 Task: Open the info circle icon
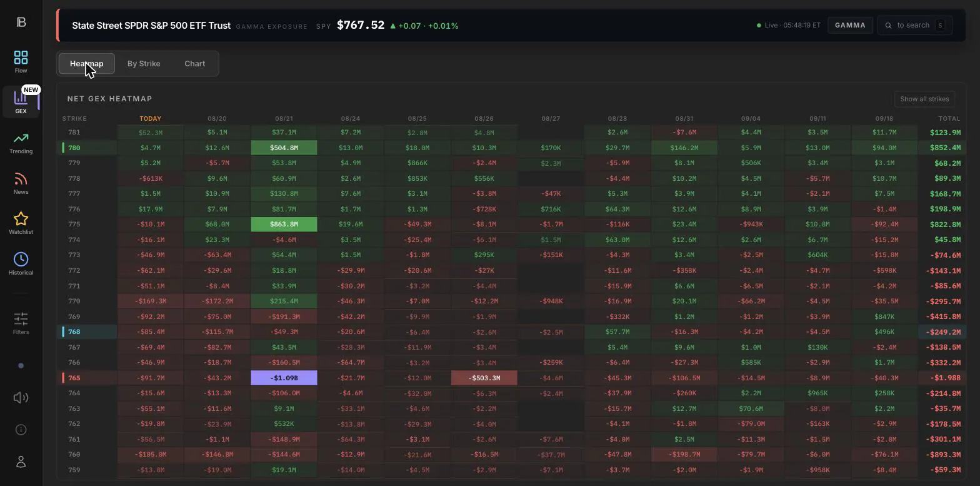(x=21, y=430)
